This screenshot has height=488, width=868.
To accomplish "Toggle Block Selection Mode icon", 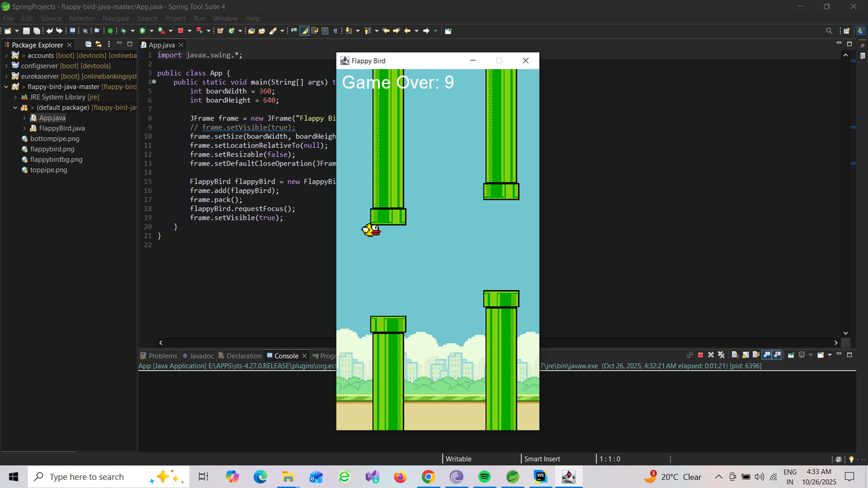I will [325, 31].
